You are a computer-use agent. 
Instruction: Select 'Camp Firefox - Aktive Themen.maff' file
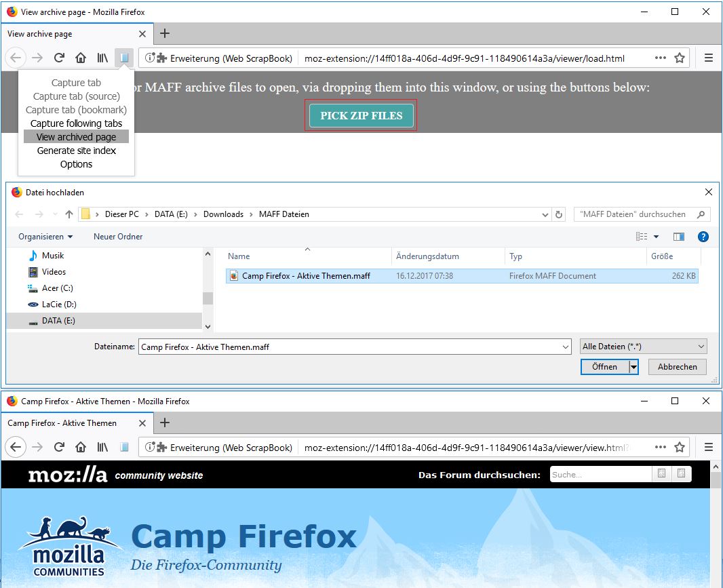click(462, 276)
